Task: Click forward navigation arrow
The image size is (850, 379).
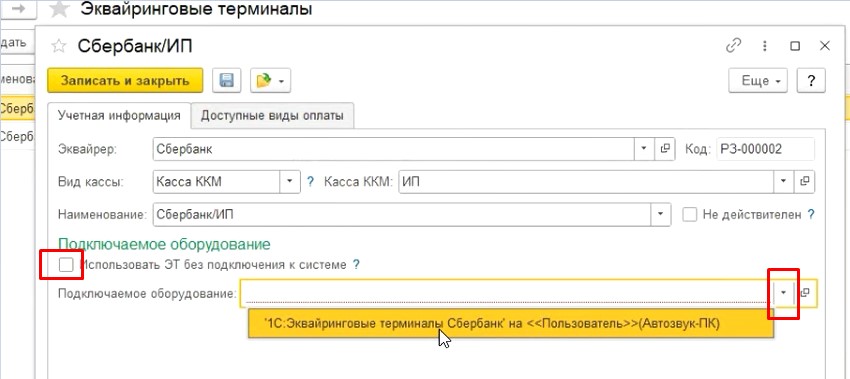Action: click(19, 9)
